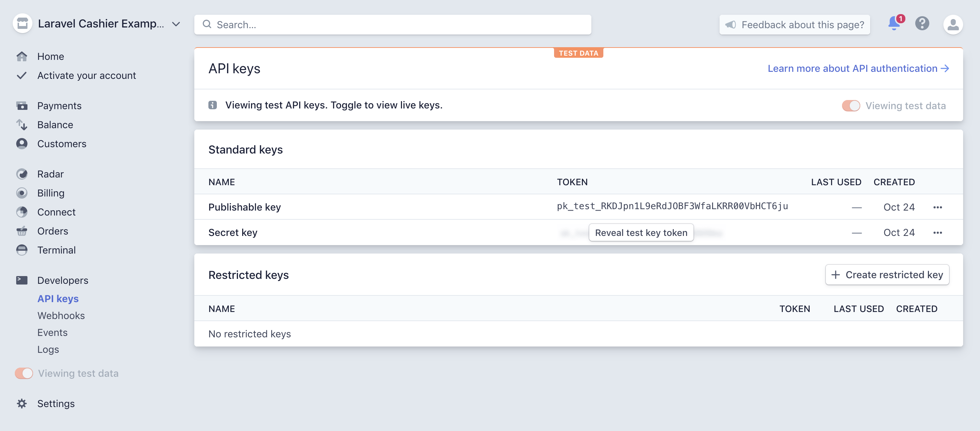Open Activate your account

[x=86, y=75]
